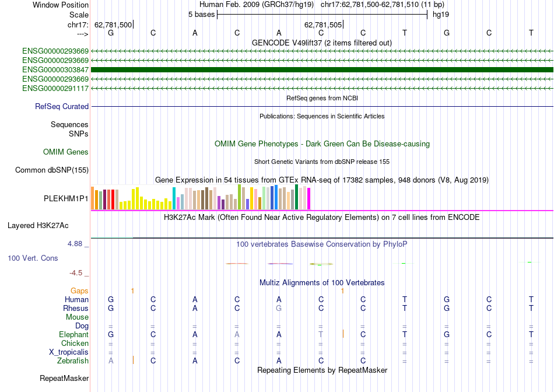Click 100 vertebrates Basewise Conservation PhyloP title
Image resolution: width=554 pixels, height=392 pixels.
[x=322, y=244]
